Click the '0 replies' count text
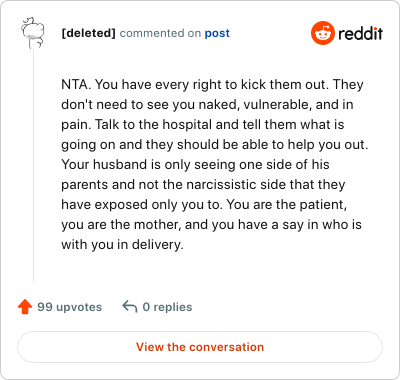Image resolution: width=400 pixels, height=380 pixels. [167, 307]
